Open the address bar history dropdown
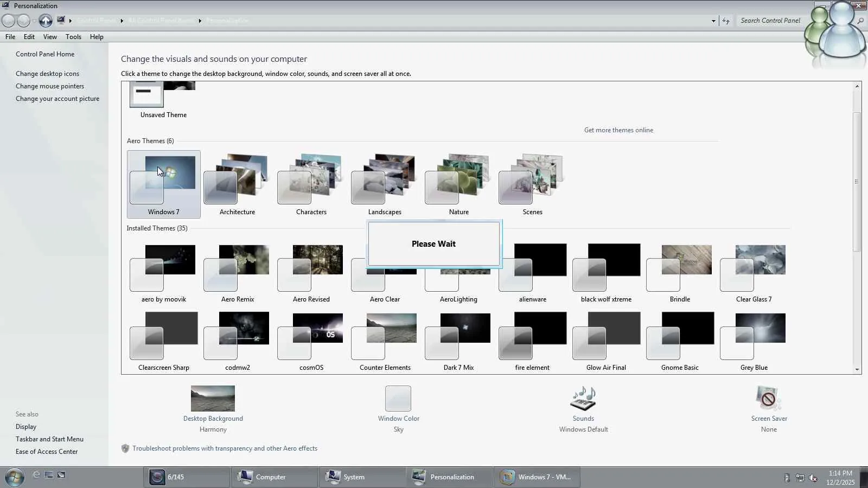Viewport: 868px width, 488px height. pyautogui.click(x=713, y=21)
